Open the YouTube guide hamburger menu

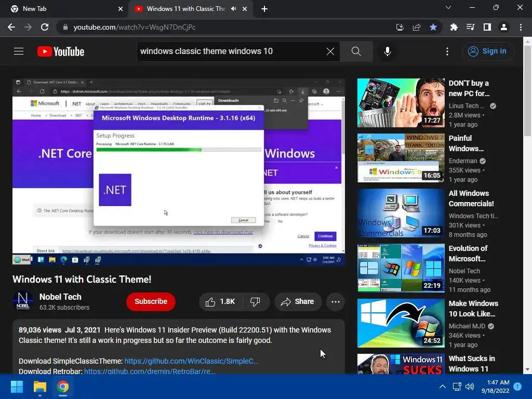click(x=19, y=51)
